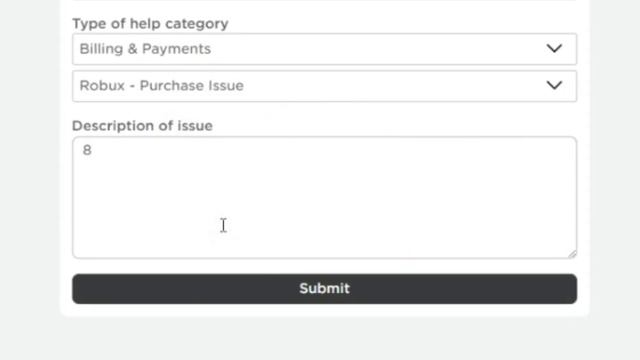This screenshot has height=360, width=640.
Task: Click the chevron arrow on Robux - Purchase Issue
Action: [x=554, y=85]
